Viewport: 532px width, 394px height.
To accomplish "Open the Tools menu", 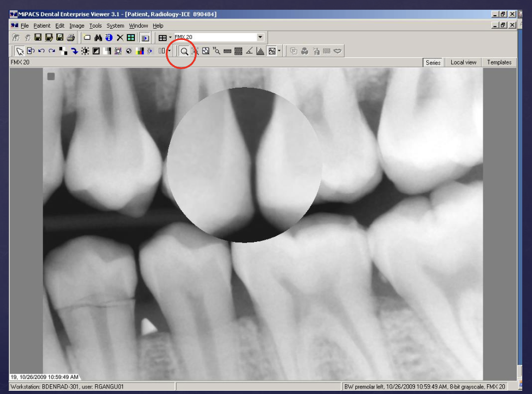I will pyautogui.click(x=95, y=26).
